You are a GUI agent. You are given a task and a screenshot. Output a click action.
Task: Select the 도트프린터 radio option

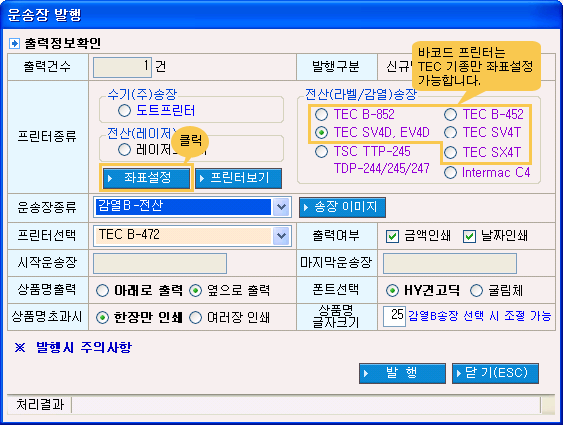point(124,110)
